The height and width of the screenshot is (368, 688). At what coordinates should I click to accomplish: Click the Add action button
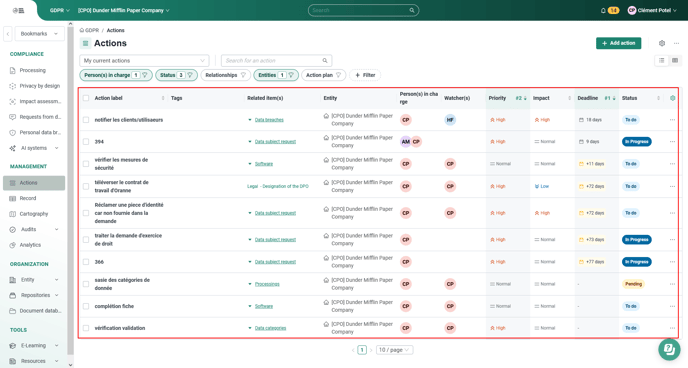(618, 43)
